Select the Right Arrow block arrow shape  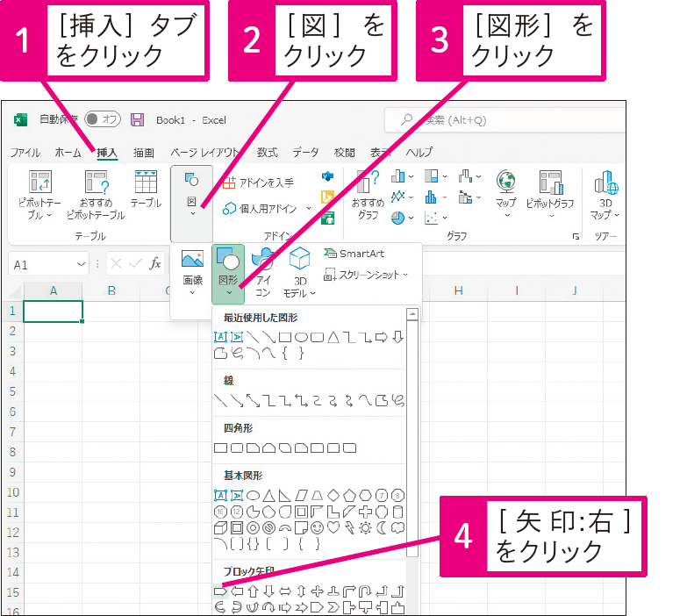pyautogui.click(x=220, y=591)
